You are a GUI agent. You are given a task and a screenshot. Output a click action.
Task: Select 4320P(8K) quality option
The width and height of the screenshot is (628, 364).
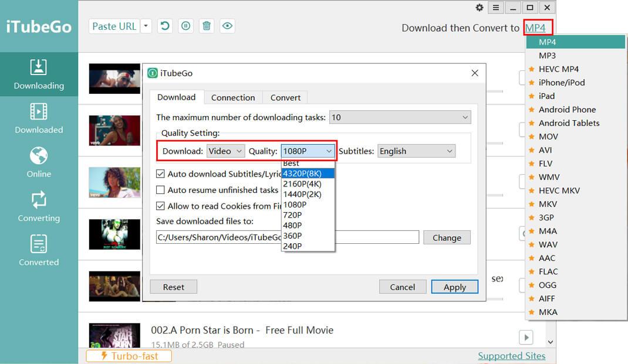point(308,174)
